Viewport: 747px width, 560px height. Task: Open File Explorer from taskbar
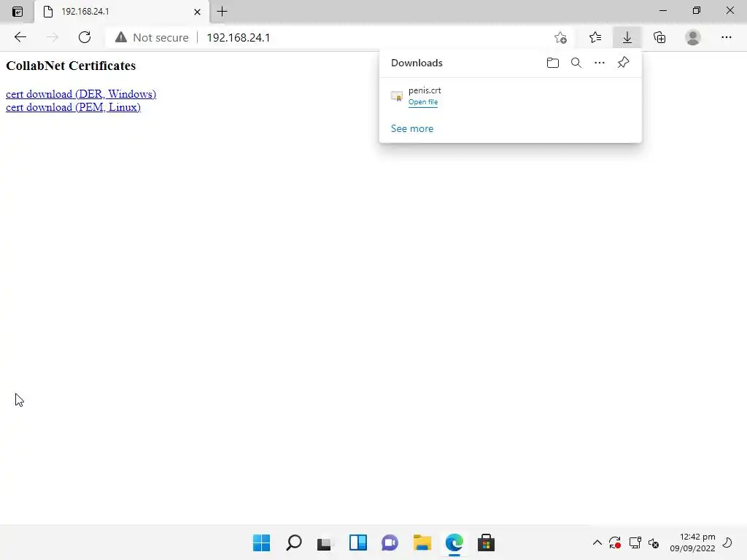(422, 542)
